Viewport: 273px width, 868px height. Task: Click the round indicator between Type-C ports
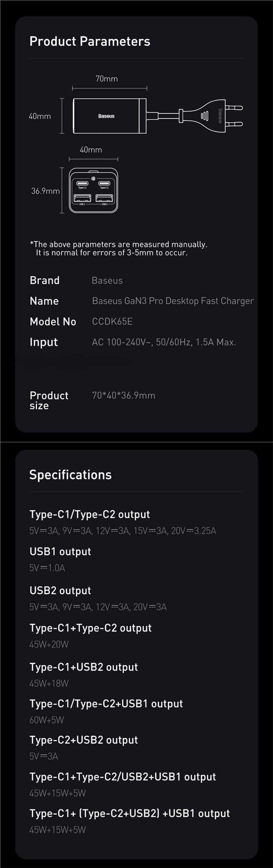(x=93, y=179)
